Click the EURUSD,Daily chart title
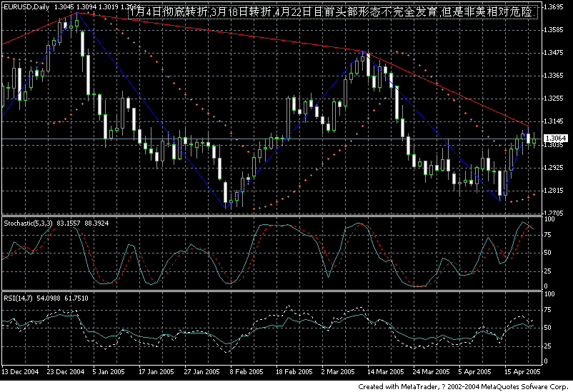The image size is (573, 392). [x=26, y=7]
